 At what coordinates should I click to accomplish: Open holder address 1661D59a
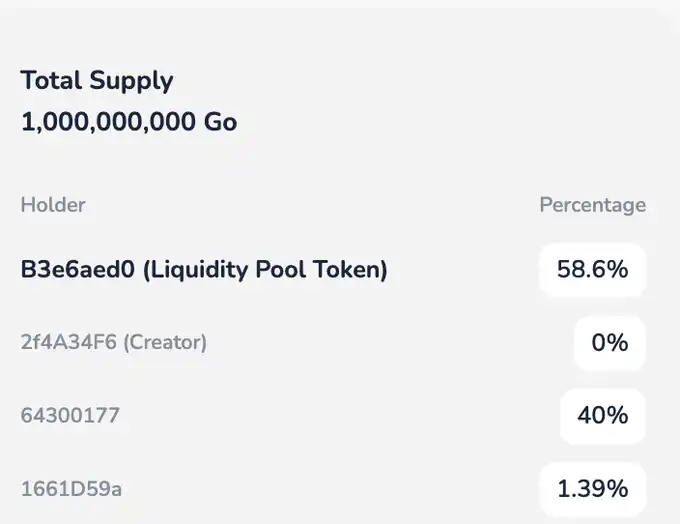(x=72, y=489)
